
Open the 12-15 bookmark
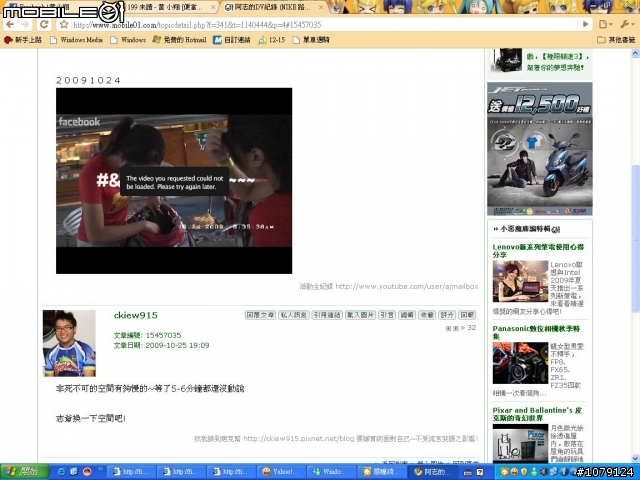271,40
